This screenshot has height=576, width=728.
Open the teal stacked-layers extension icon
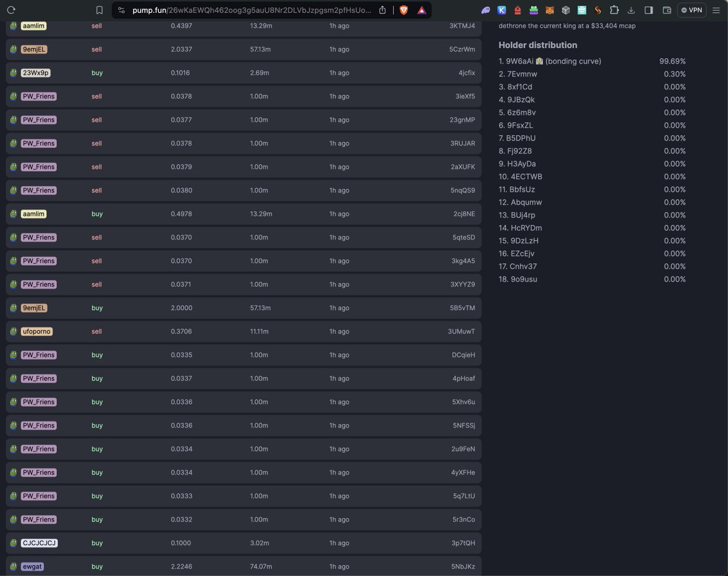click(x=582, y=10)
